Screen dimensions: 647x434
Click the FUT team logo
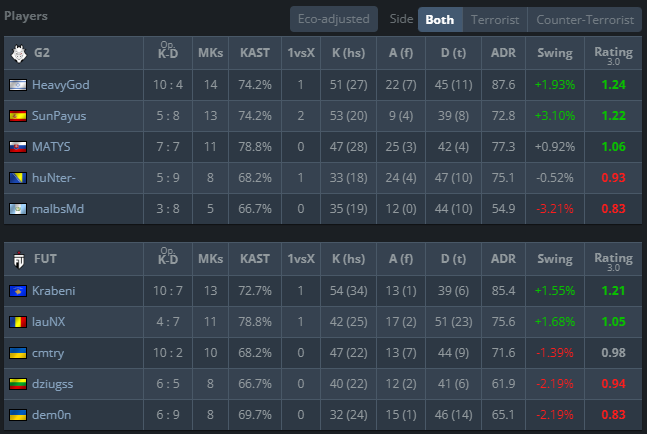pyautogui.click(x=17, y=258)
